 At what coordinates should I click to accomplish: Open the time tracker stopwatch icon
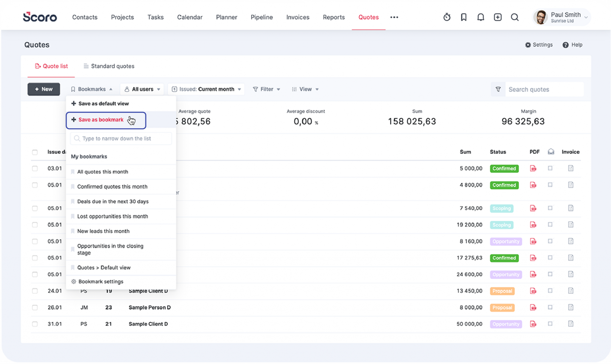(x=447, y=17)
